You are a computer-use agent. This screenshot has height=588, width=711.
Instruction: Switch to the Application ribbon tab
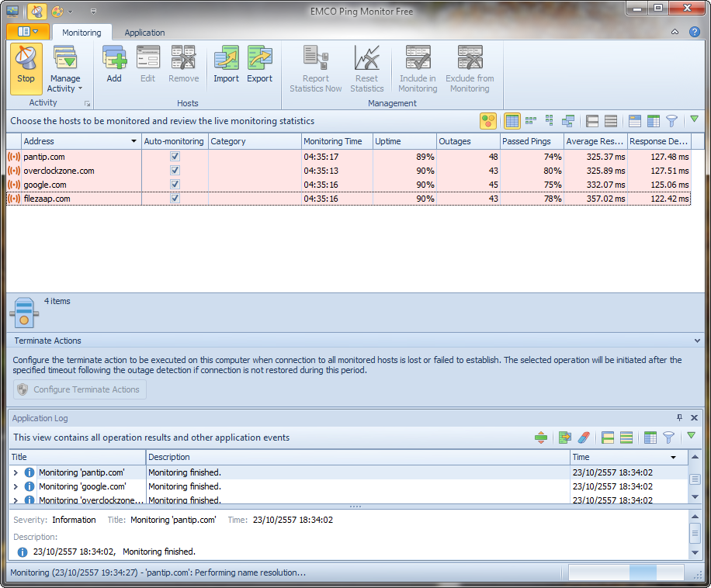(144, 33)
